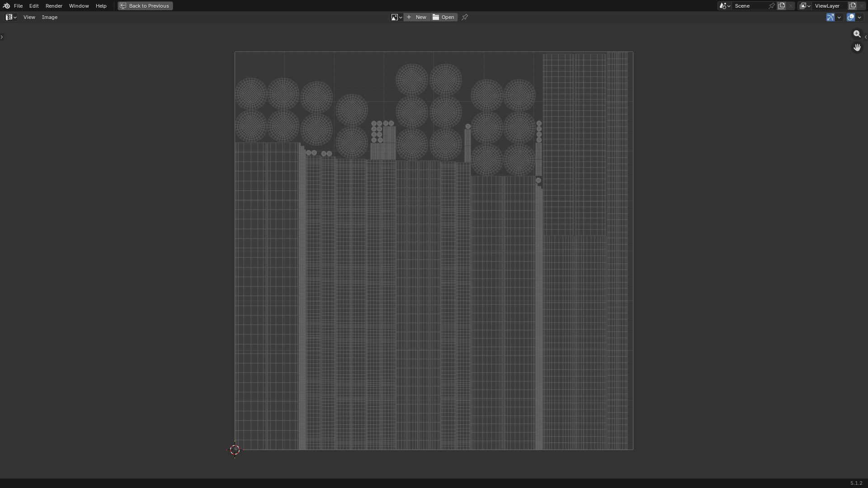Click the Blender logo icon
868x488 pixels.
[x=6, y=6]
